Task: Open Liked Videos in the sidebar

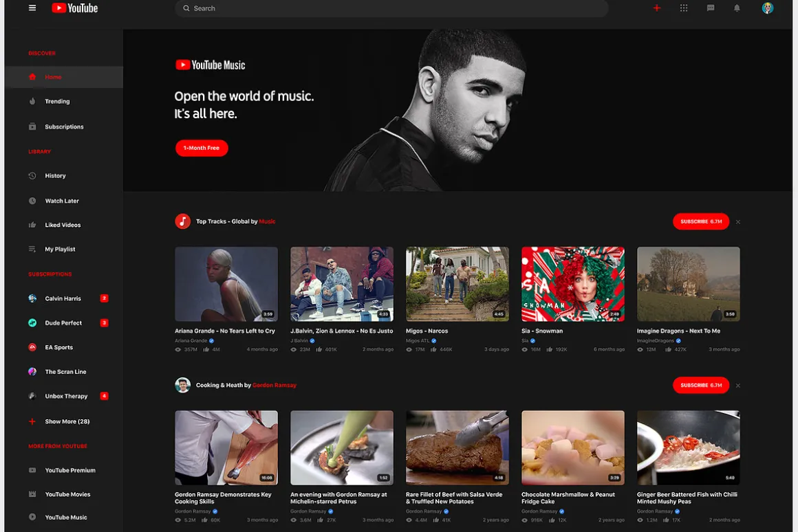Action: point(63,225)
